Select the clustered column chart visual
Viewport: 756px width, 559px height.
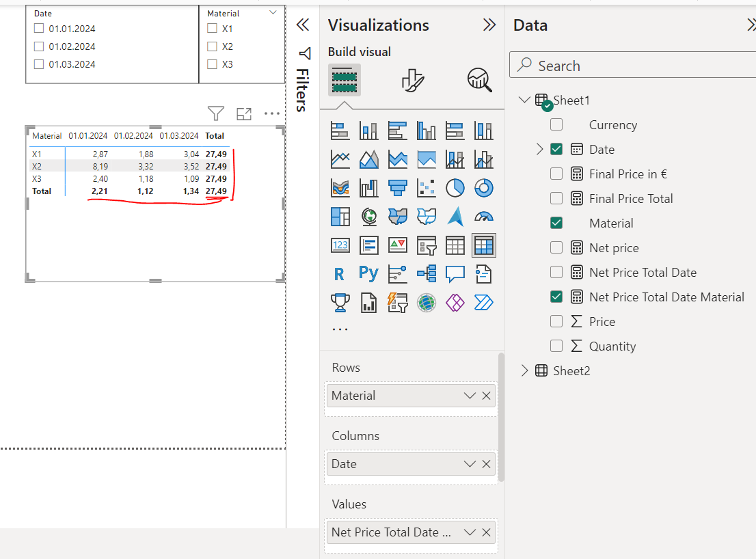(x=427, y=131)
